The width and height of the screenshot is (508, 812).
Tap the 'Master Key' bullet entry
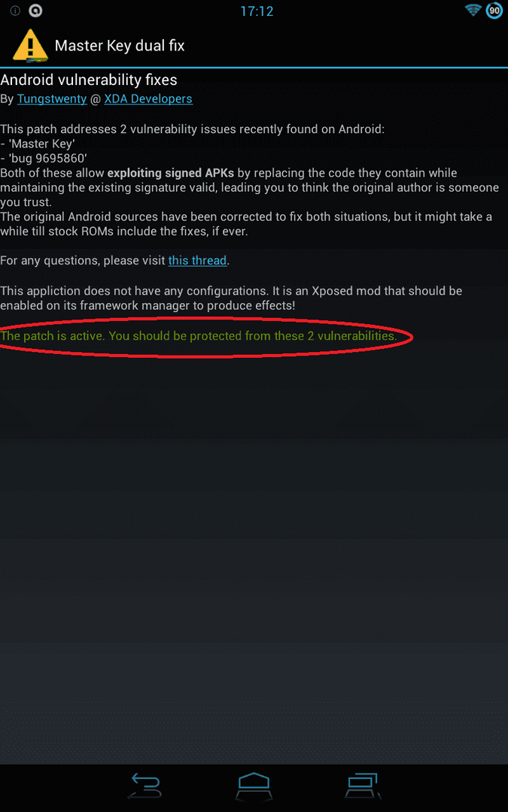pyautogui.click(x=38, y=144)
